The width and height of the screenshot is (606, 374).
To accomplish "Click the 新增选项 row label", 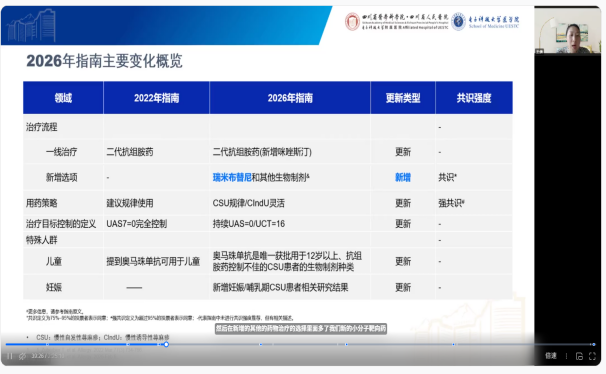I will (61, 177).
